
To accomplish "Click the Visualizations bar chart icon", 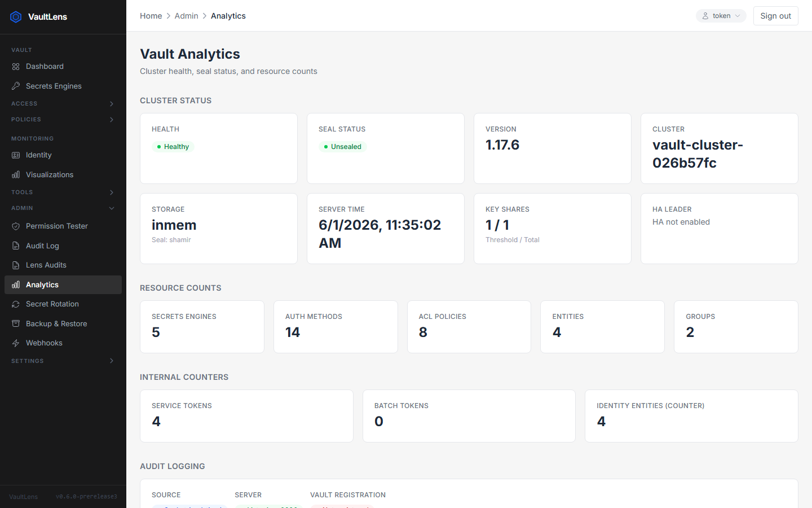I will point(16,175).
